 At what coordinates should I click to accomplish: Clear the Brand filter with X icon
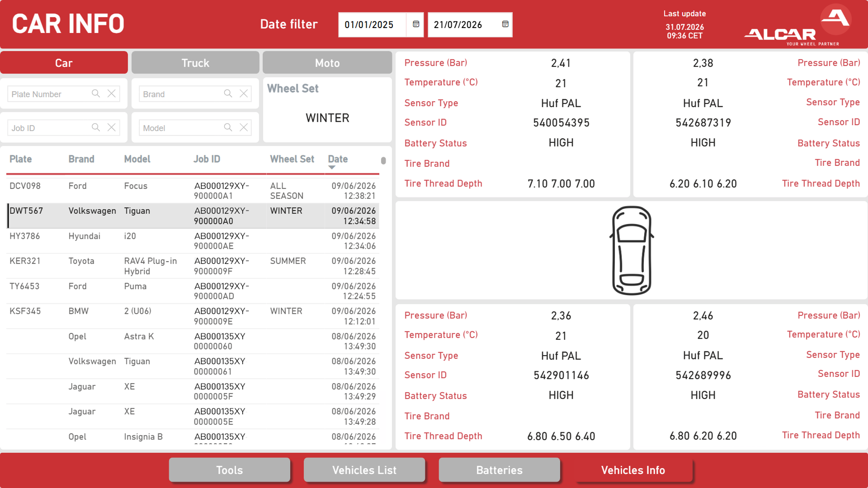[244, 93]
